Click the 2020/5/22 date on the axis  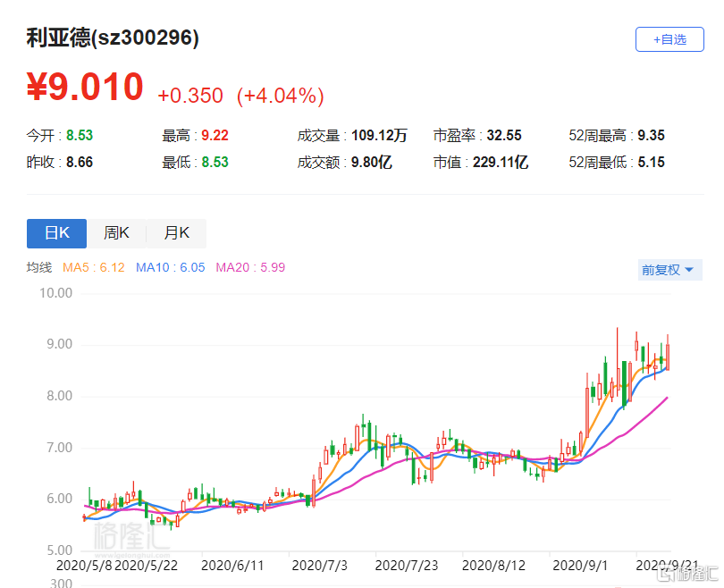point(146,566)
